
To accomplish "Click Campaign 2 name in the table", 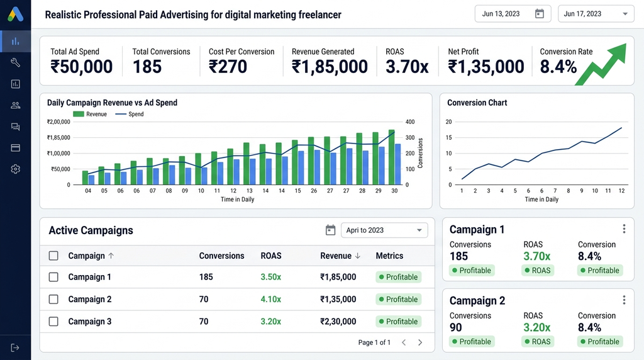I will [89, 299].
